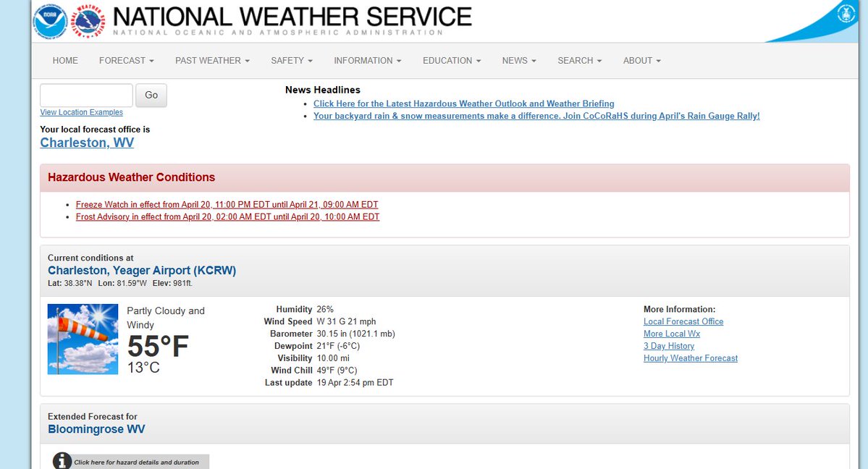Click the Go button
The width and height of the screenshot is (868, 469).
151,96
